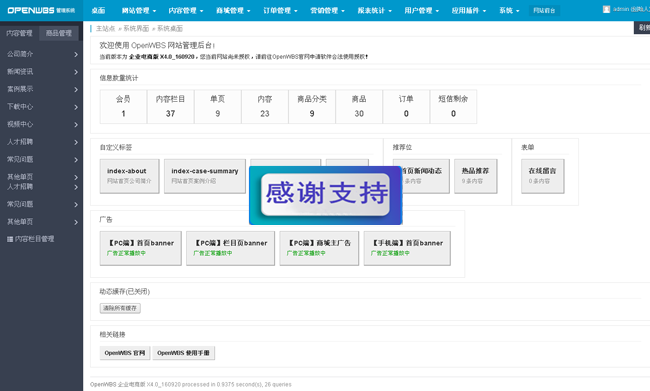Viewport: 650px width, 391px height.
Task: Open the index-about custom tag card
Action: coord(129,176)
